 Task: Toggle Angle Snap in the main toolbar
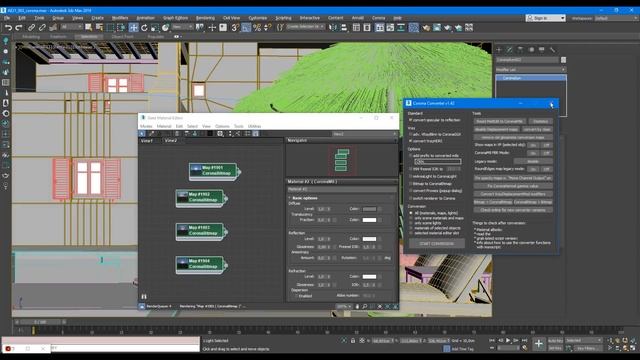[246, 28]
